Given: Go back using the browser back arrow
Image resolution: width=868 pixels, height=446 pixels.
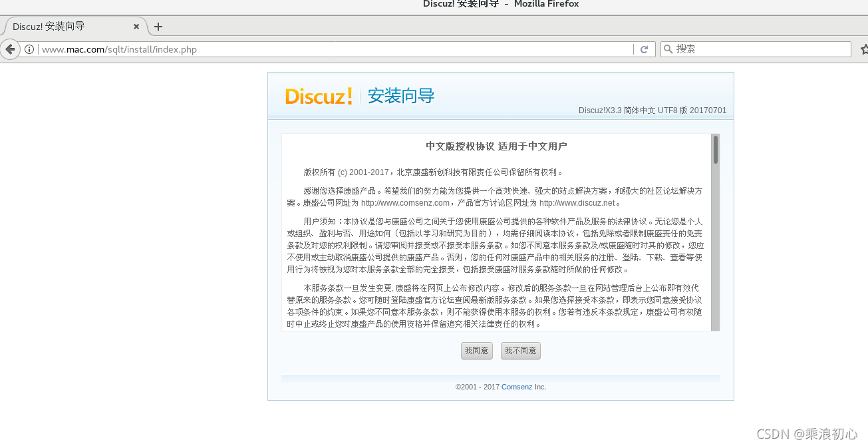Looking at the screenshot, I should (x=9, y=49).
